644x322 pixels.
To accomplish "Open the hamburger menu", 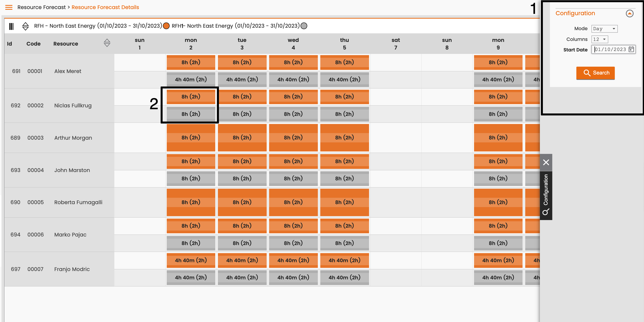I will [x=9, y=7].
